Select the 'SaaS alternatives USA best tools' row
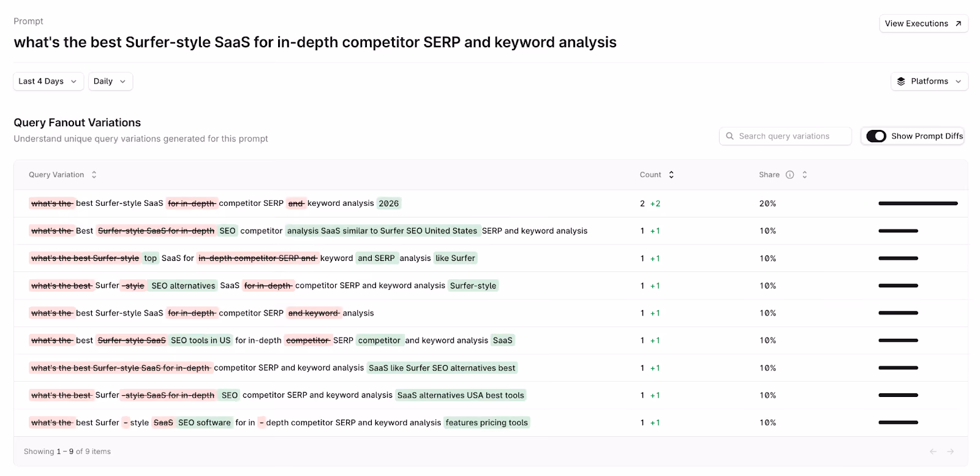980x476 pixels. point(491,395)
